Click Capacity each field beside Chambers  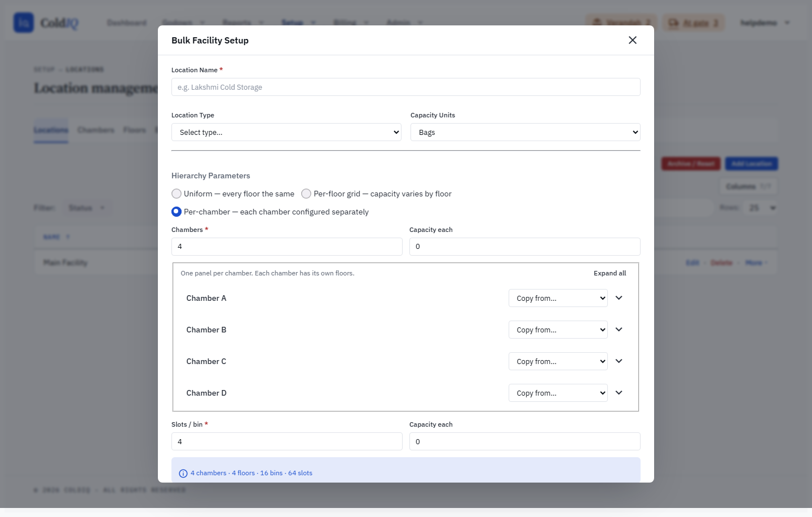point(525,247)
